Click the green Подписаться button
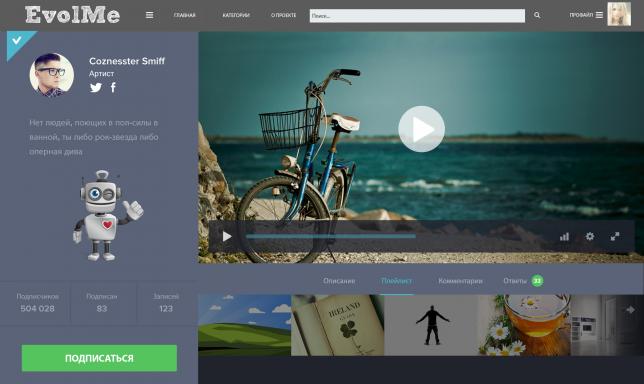Screen dimensions: 644x384 (x=99, y=358)
